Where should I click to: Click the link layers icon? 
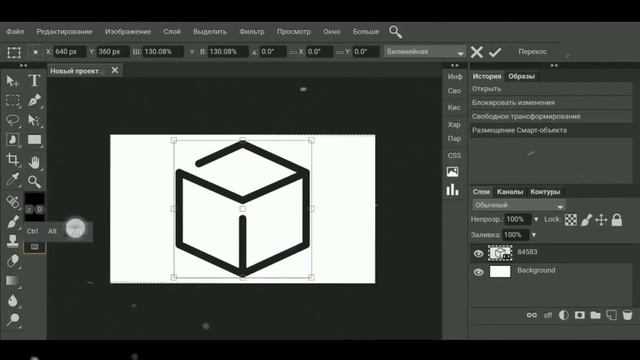pyautogui.click(x=531, y=315)
